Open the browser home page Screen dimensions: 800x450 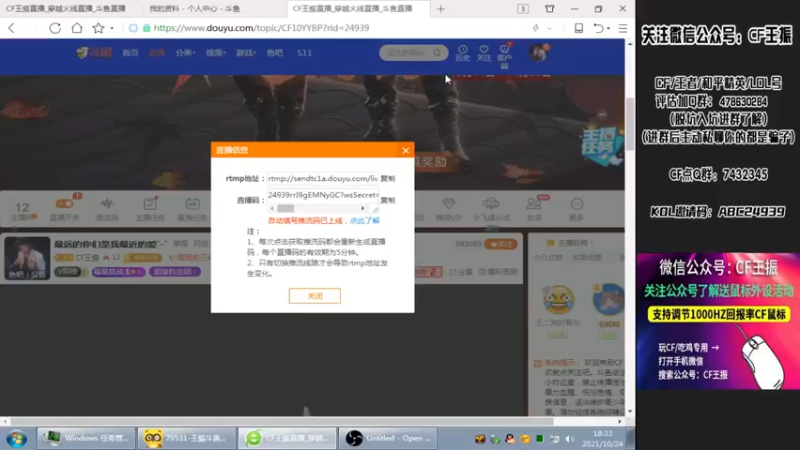(x=77, y=28)
